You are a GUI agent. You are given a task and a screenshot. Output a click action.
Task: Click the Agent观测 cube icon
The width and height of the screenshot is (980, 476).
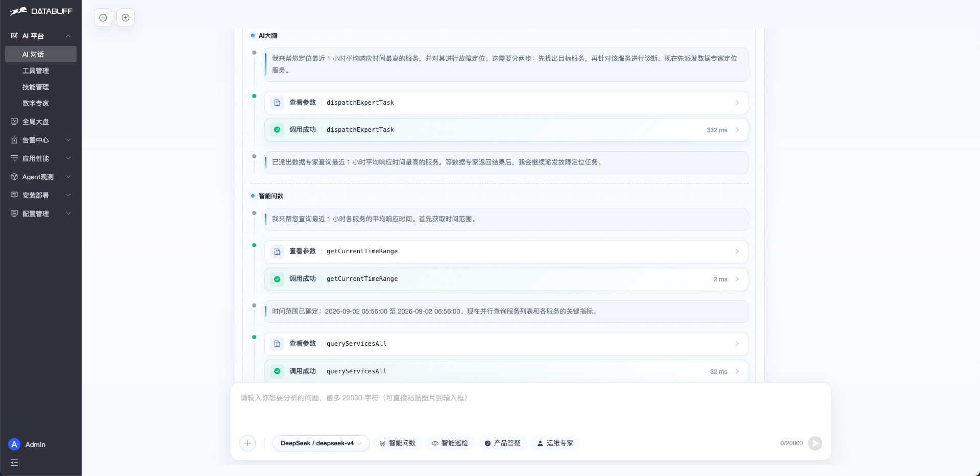14,177
